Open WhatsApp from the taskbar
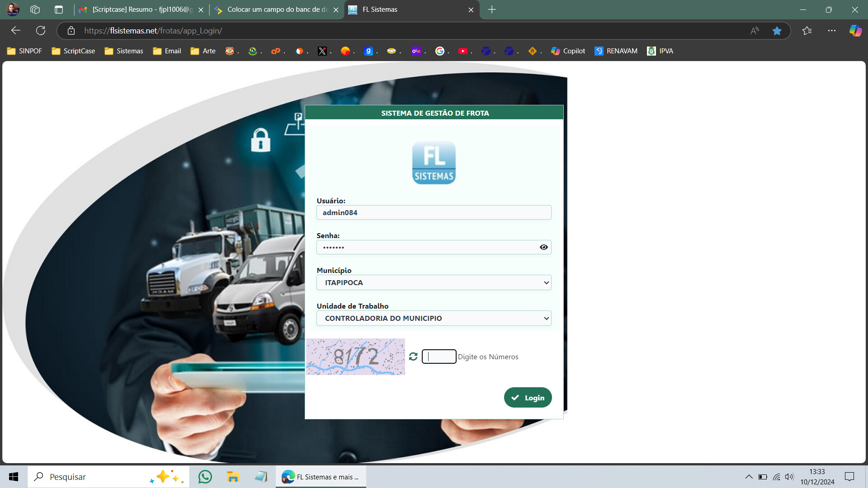 (205, 477)
